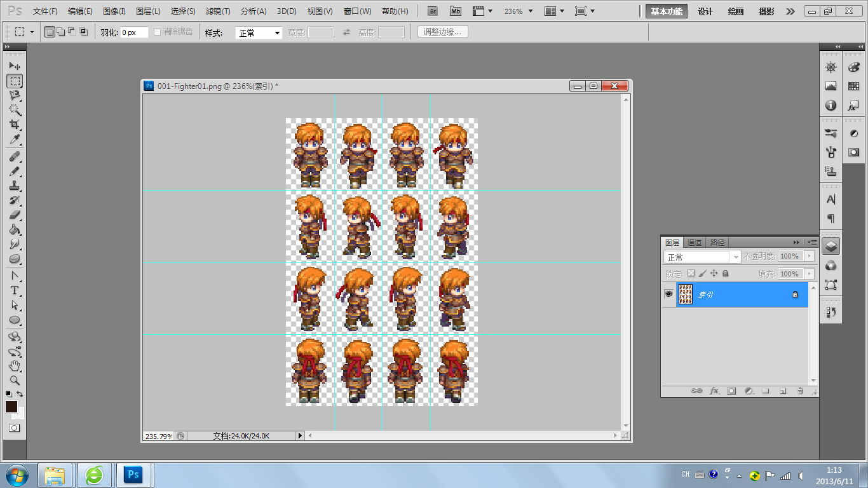
Task: Switch to the 通道 tab
Action: [x=695, y=243]
